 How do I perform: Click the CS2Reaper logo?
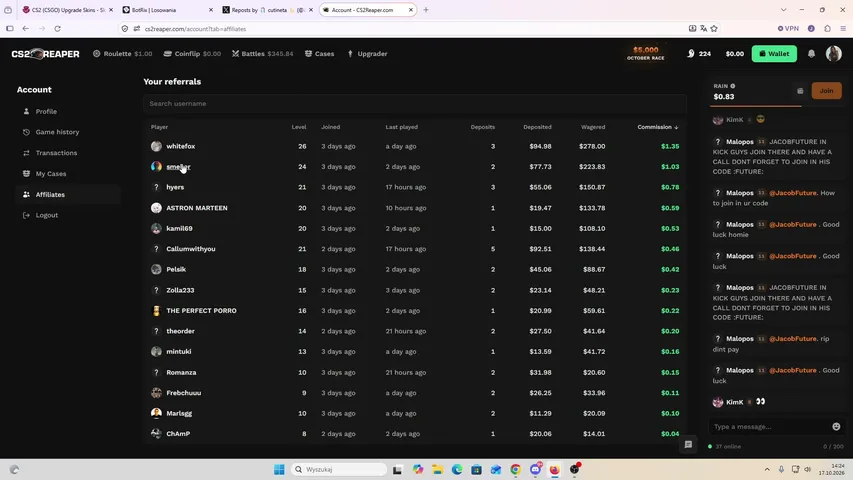pos(46,54)
